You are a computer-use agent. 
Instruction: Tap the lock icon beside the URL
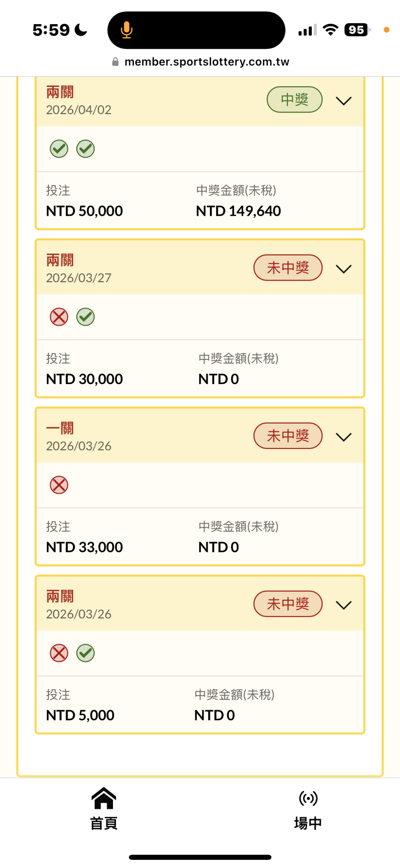coord(115,62)
